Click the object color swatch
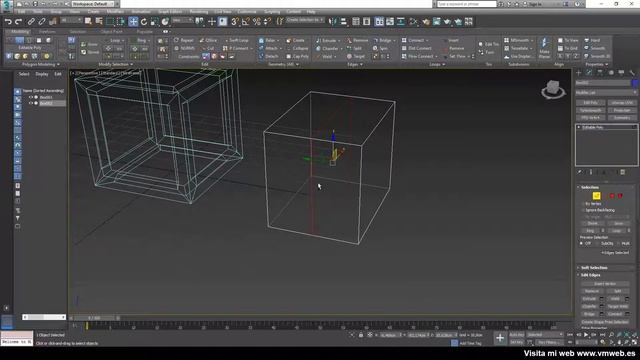The height and width of the screenshot is (360, 640). [635, 82]
